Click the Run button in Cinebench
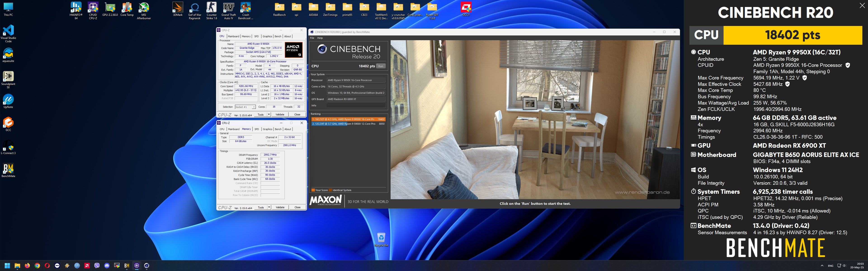This screenshot has width=868, height=271. coord(380,66)
